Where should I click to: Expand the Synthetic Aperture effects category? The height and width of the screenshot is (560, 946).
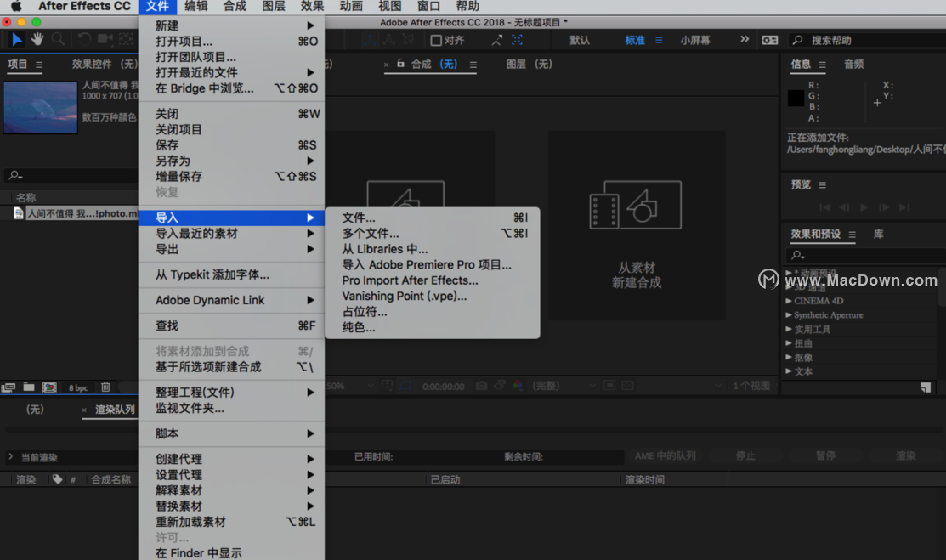coord(789,315)
